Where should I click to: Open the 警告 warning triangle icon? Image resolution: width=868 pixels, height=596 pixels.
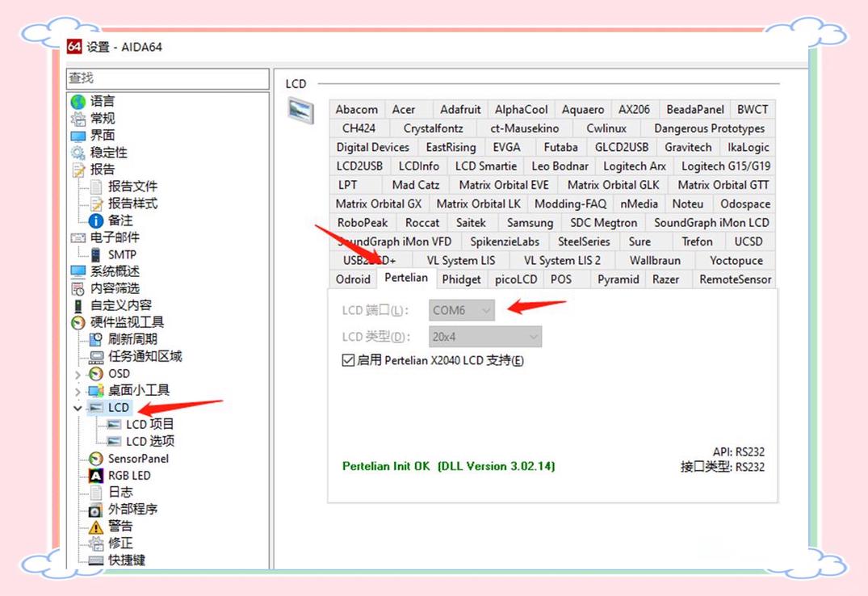(x=96, y=527)
